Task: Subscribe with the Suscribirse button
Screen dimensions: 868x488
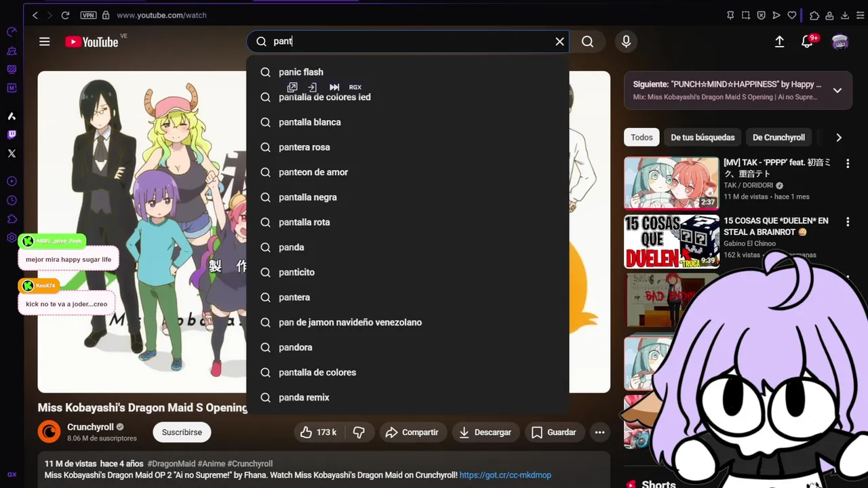Action: pyautogui.click(x=182, y=432)
